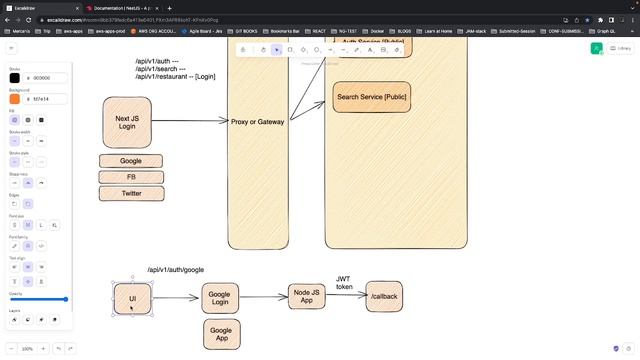Set stroke width to thin
The height and width of the screenshot is (360, 640).
(15, 141)
